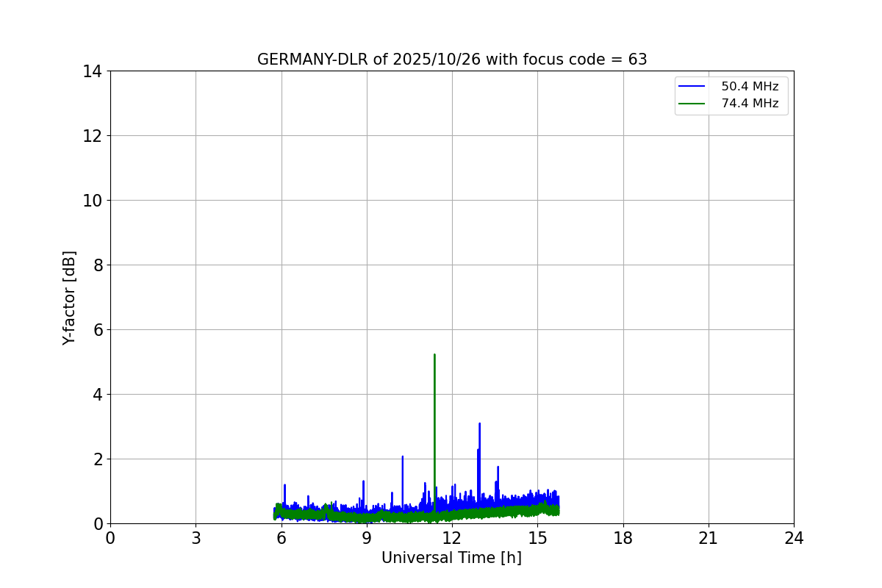This screenshot has height=588, width=882.
Task: Click the Y-factor [dB] axis label
Action: 69,298
